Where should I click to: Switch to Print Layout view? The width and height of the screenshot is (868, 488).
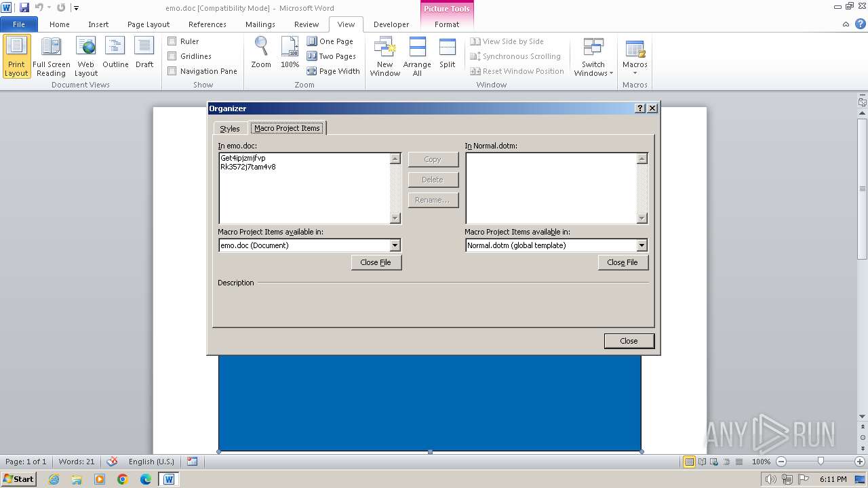(x=16, y=57)
